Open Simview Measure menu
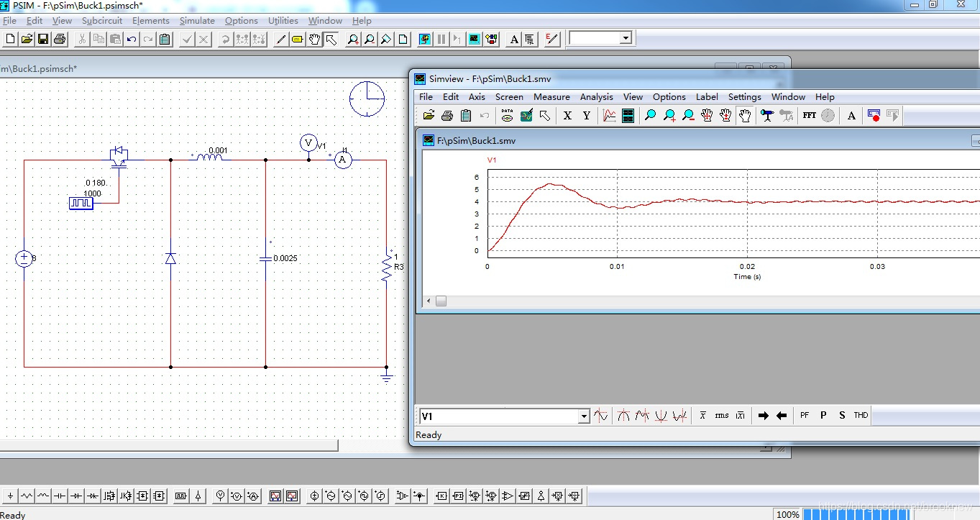The height and width of the screenshot is (520, 980). point(551,97)
